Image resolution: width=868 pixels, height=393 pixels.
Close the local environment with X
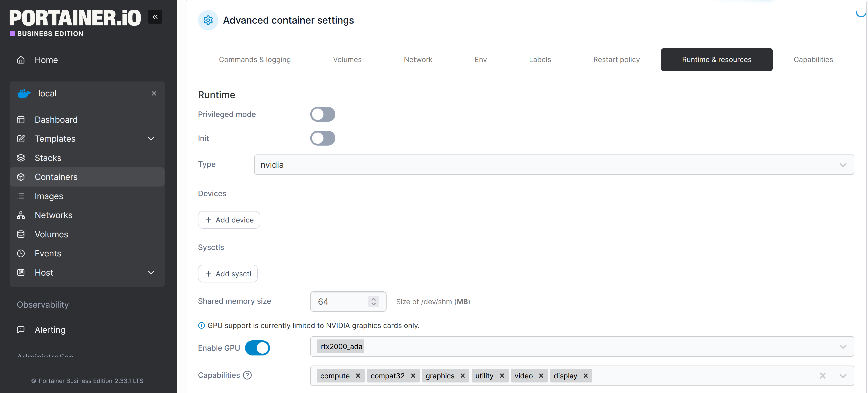click(x=154, y=93)
